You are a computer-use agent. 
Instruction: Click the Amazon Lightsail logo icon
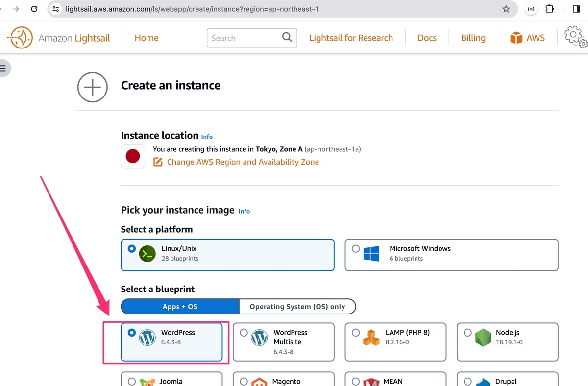pos(20,38)
